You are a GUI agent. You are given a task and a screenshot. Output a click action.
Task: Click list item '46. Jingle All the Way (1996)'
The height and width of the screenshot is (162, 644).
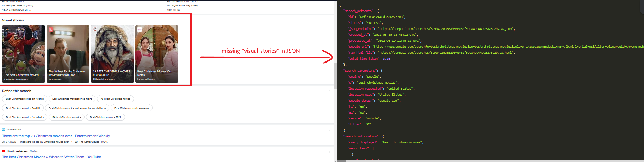pyautogui.click(x=182, y=6)
